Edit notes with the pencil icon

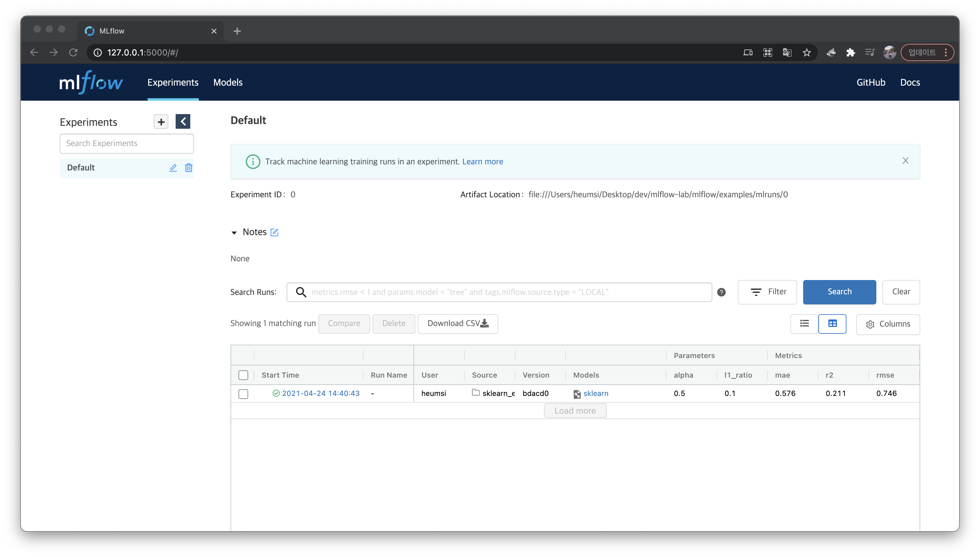click(x=274, y=232)
